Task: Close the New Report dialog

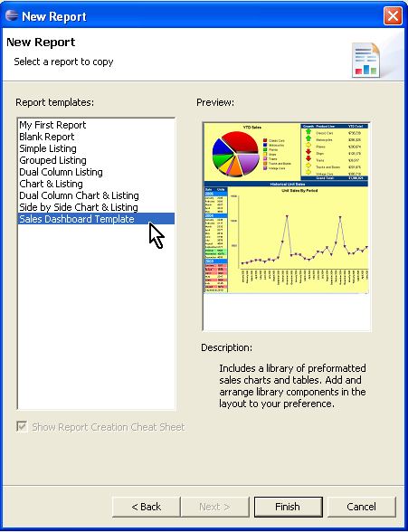Action: click(393, 15)
